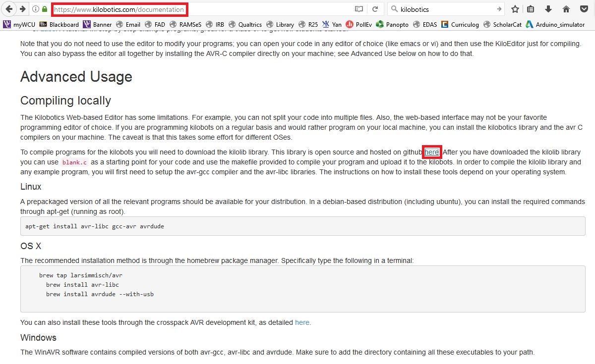The image size is (595, 364).
Task: Click the 'blank.c' inline code text
Action: [x=75, y=162]
